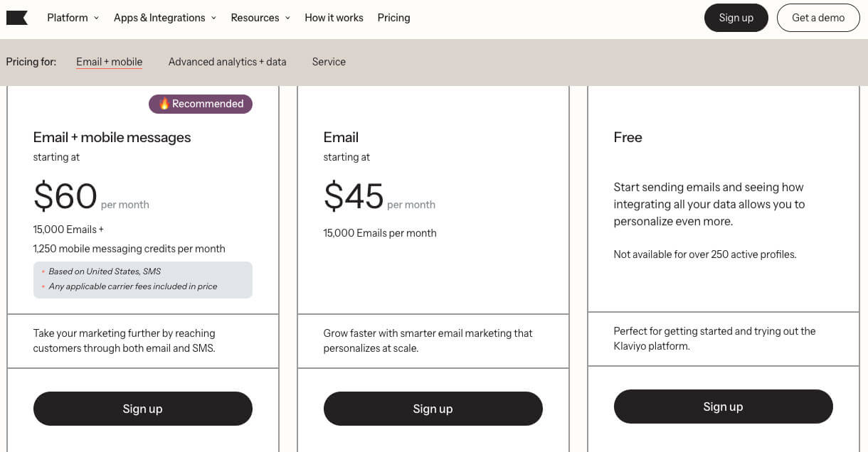This screenshot has width=868, height=452.
Task: Go to the Pricing page
Action: tap(393, 18)
